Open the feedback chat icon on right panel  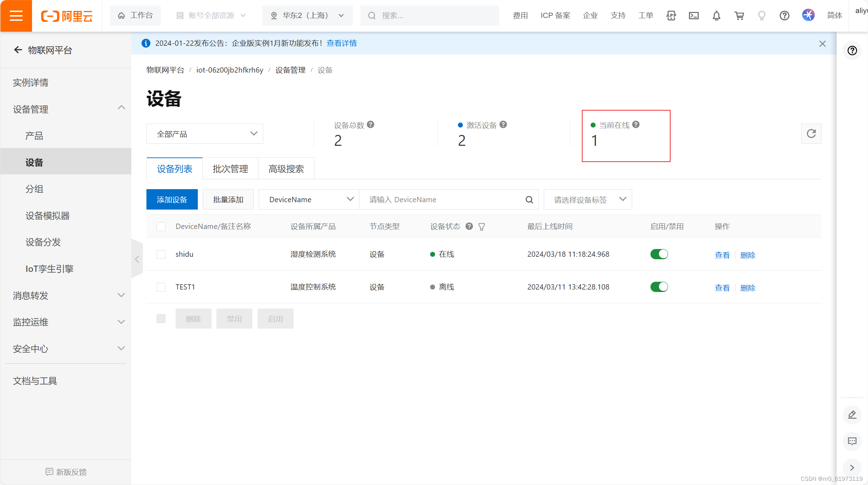pos(852,441)
